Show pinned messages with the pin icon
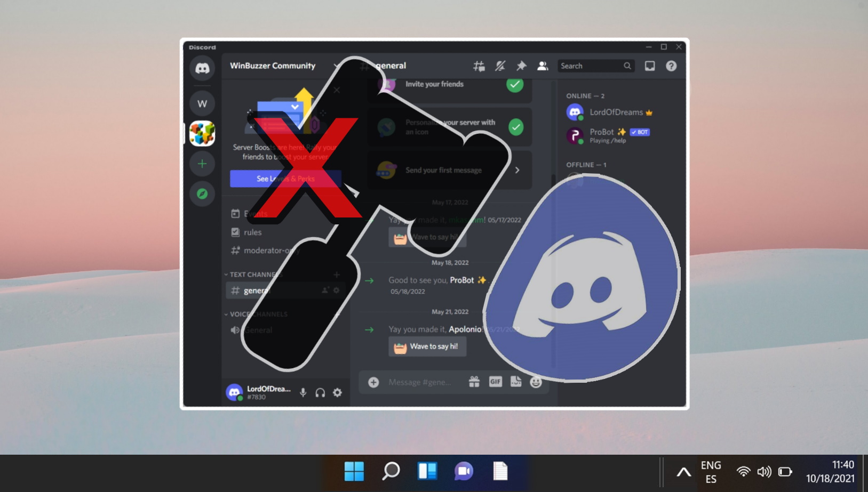 pyautogui.click(x=521, y=66)
